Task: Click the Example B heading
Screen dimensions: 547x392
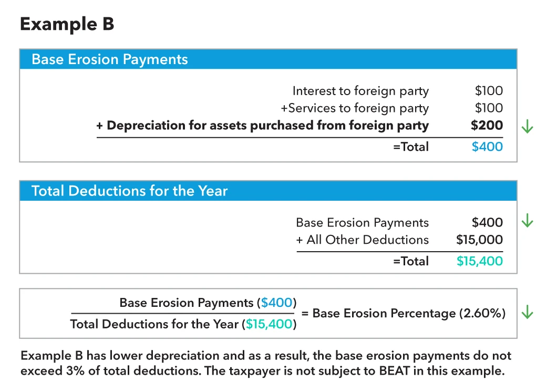Action: pos(67,24)
